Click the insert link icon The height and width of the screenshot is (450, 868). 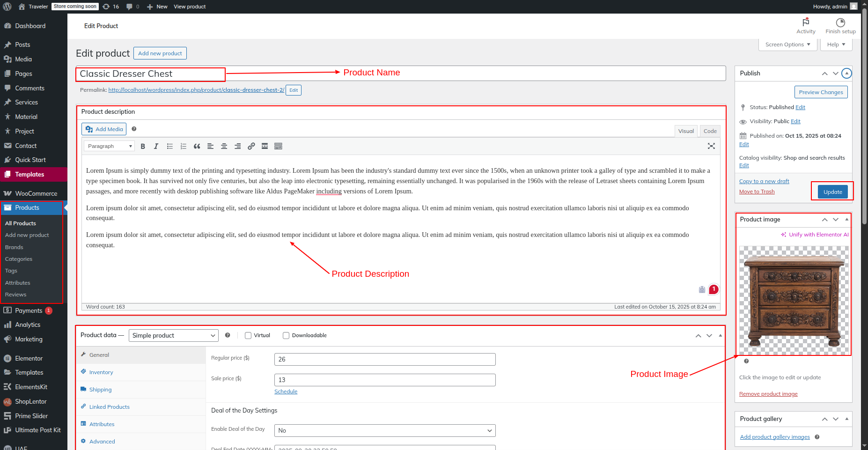pos(251,146)
